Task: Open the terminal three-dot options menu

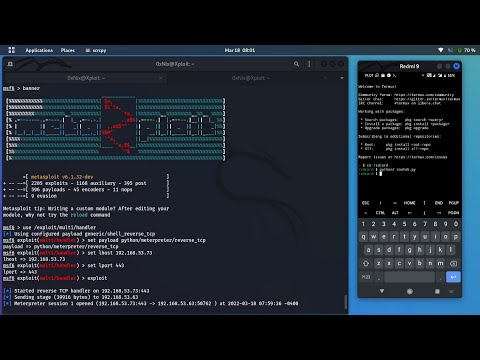Action: coord(309,64)
